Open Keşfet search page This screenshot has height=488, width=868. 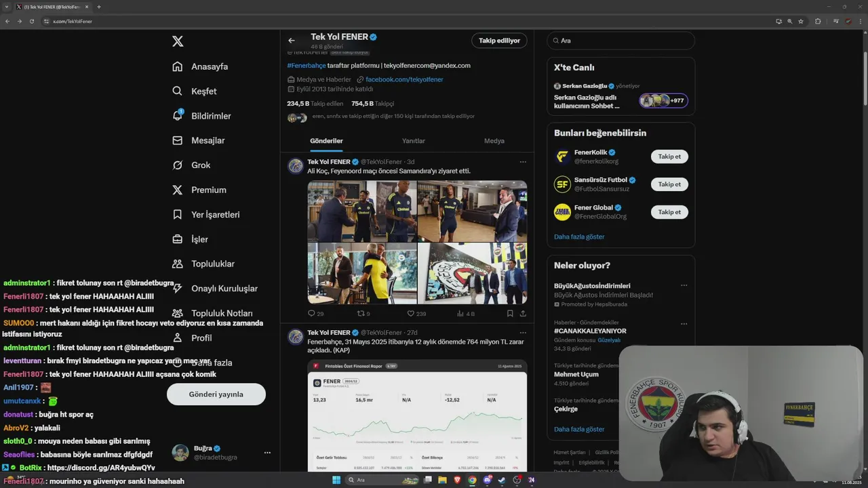[195, 91]
